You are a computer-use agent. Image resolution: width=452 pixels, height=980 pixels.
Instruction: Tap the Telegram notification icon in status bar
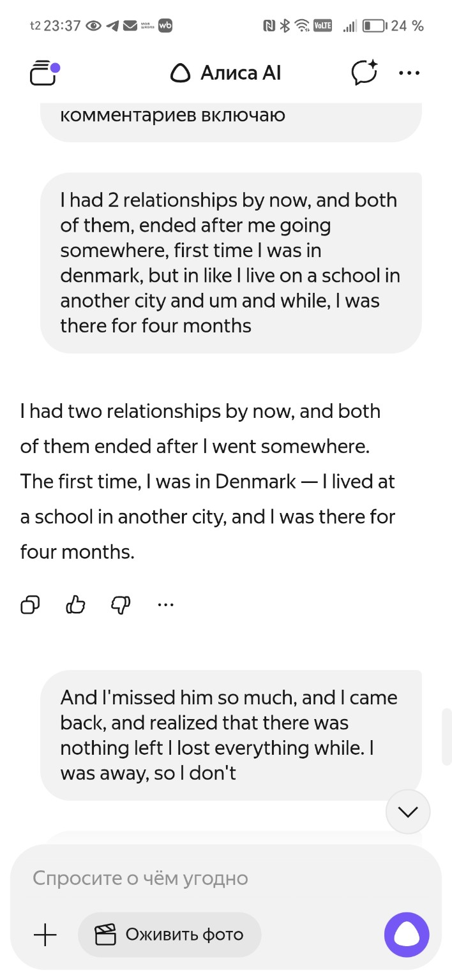(x=113, y=26)
